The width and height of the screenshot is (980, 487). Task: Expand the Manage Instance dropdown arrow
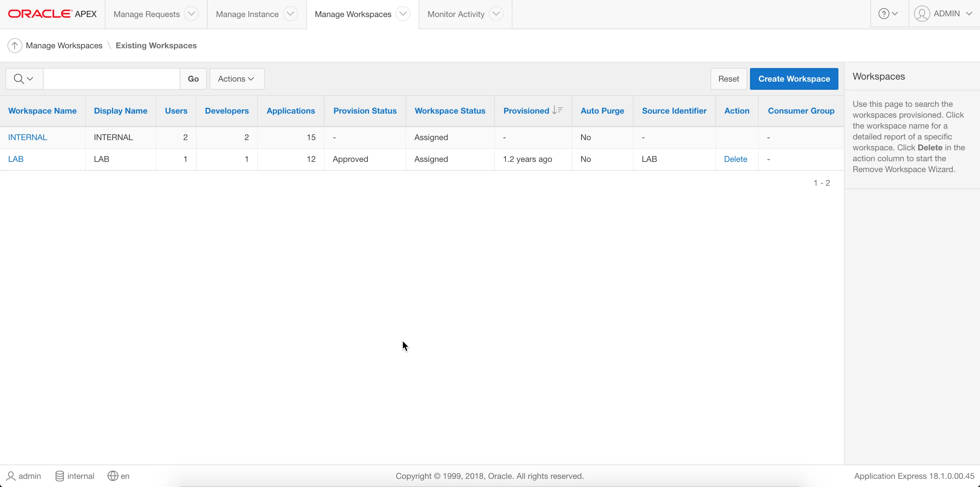[290, 14]
